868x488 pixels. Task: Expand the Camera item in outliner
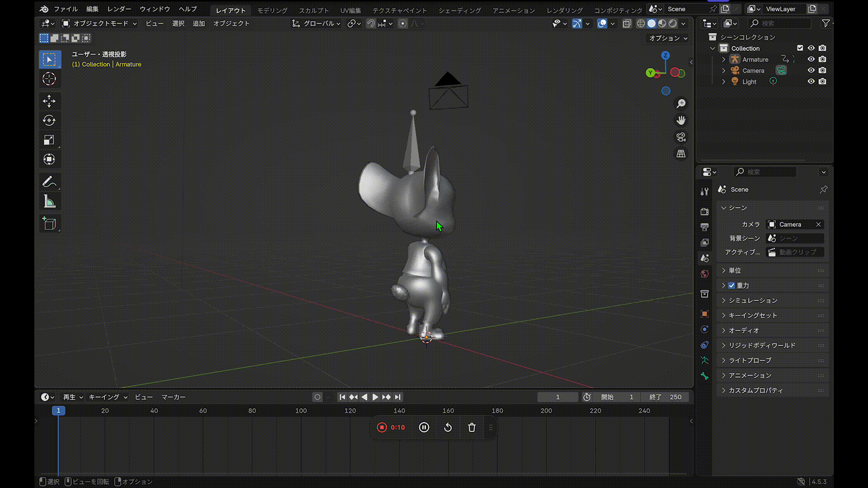pos(723,70)
